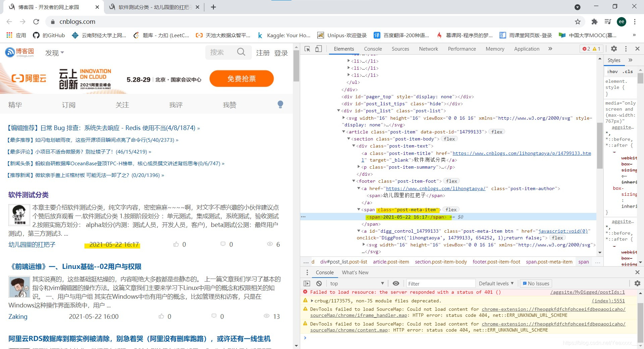Clear the console icon

319,284
